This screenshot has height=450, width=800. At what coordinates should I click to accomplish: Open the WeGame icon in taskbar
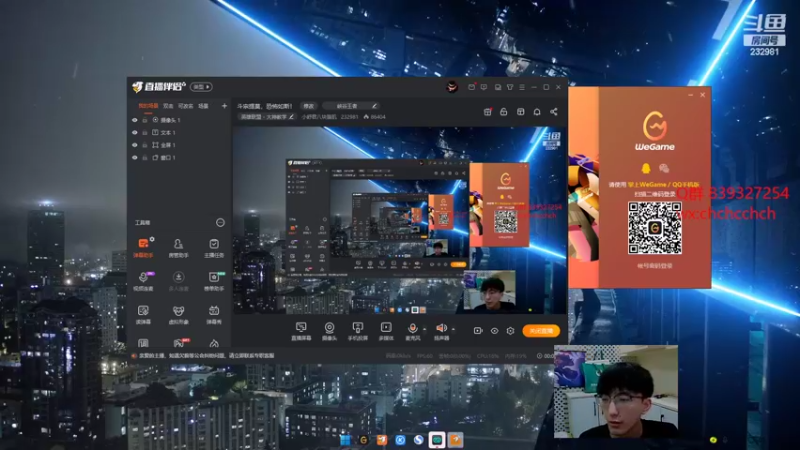(x=364, y=440)
